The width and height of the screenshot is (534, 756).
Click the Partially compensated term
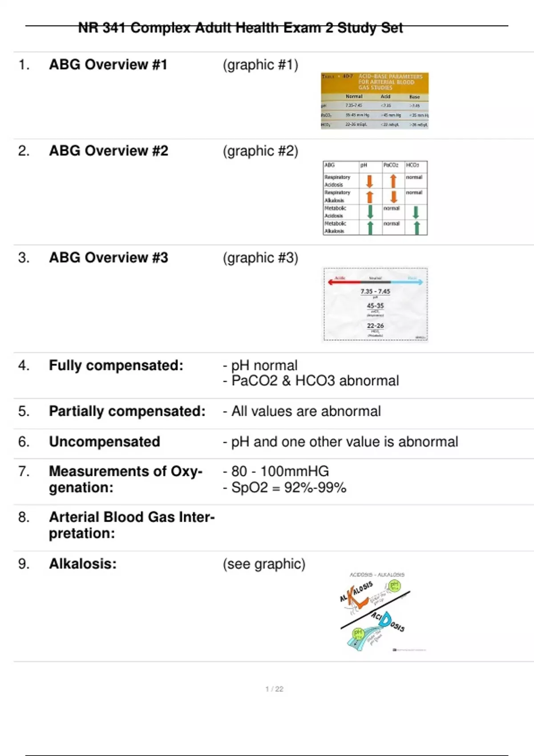pos(127,411)
